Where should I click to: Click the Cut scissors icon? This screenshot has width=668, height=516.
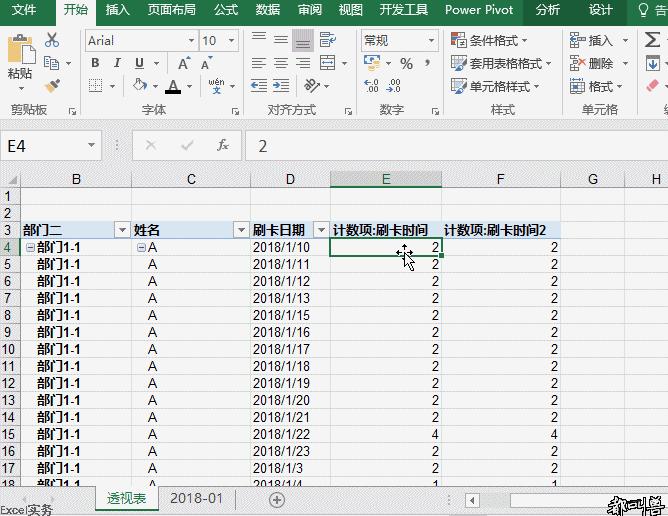[x=52, y=40]
